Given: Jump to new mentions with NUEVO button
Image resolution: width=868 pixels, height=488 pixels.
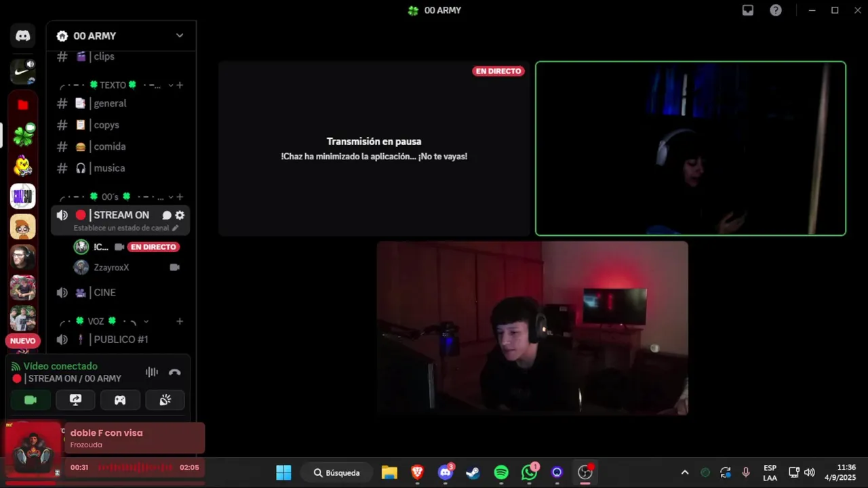Looking at the screenshot, I should click(22, 341).
